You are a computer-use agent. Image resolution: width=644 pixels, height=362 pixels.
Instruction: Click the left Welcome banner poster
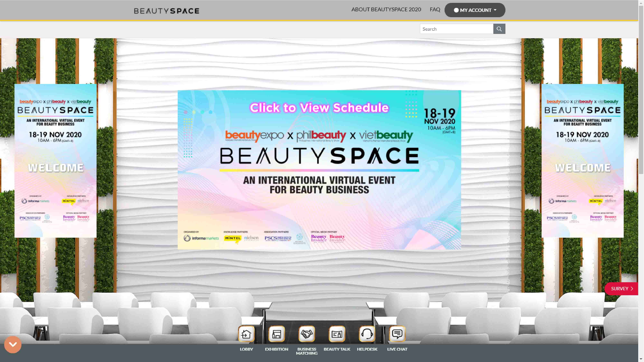pyautogui.click(x=56, y=161)
